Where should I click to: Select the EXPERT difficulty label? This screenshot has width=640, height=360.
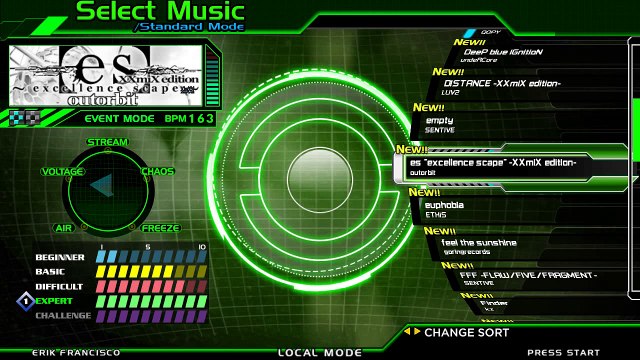54,301
